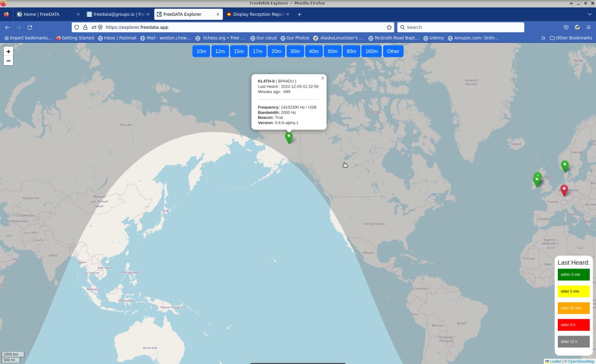Reload the page using refresh icon
The image size is (596, 364).
[x=30, y=27]
